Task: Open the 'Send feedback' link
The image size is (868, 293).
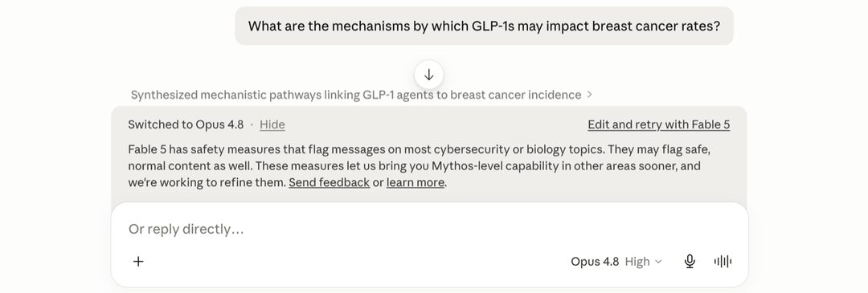Action: tap(330, 182)
